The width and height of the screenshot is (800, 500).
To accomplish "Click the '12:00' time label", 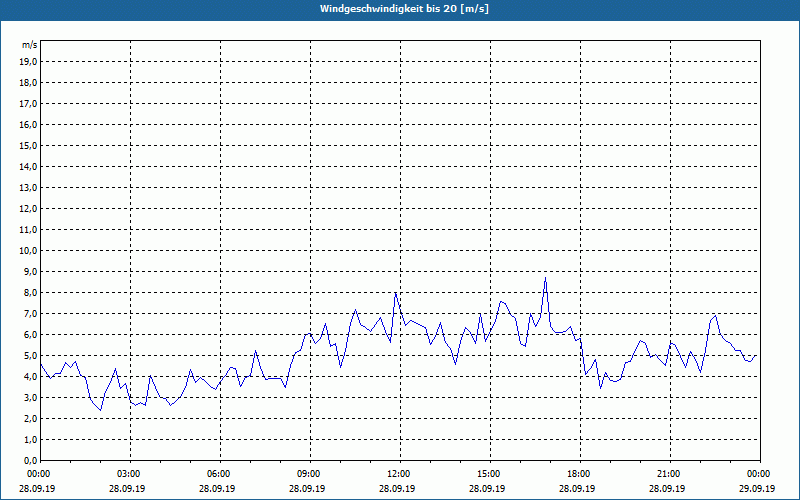I will (397, 474).
